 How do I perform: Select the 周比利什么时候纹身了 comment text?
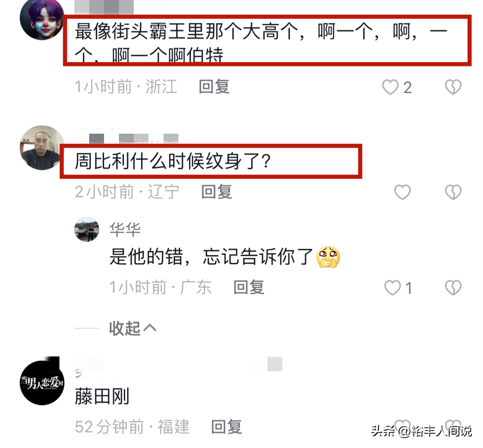(173, 161)
